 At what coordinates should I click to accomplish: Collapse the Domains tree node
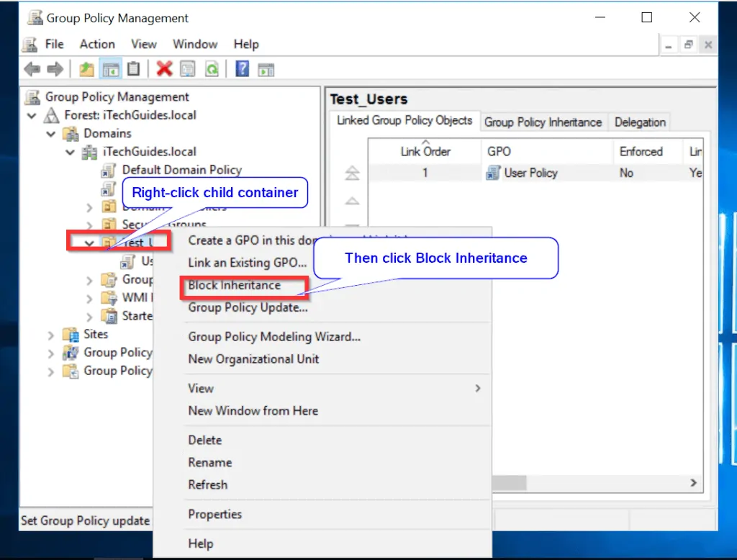coord(51,134)
